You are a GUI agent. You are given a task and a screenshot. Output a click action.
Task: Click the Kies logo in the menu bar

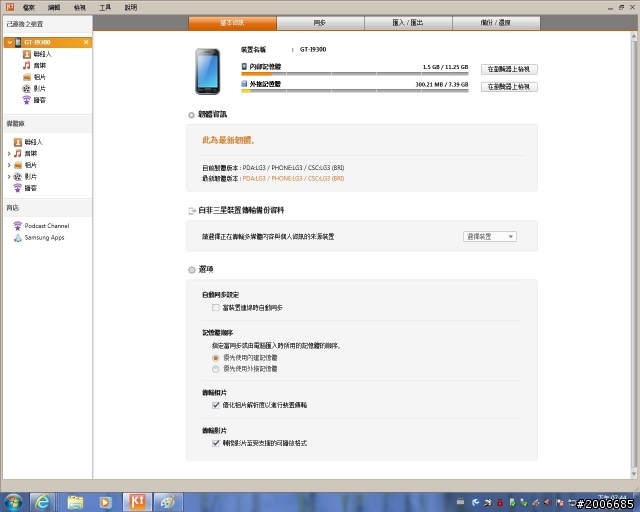coord(9,7)
